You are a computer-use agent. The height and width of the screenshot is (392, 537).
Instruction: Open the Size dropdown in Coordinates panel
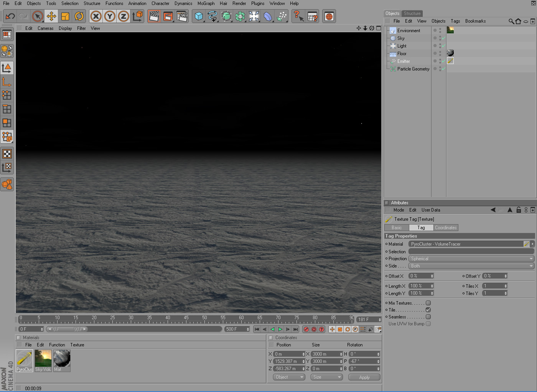click(x=326, y=377)
